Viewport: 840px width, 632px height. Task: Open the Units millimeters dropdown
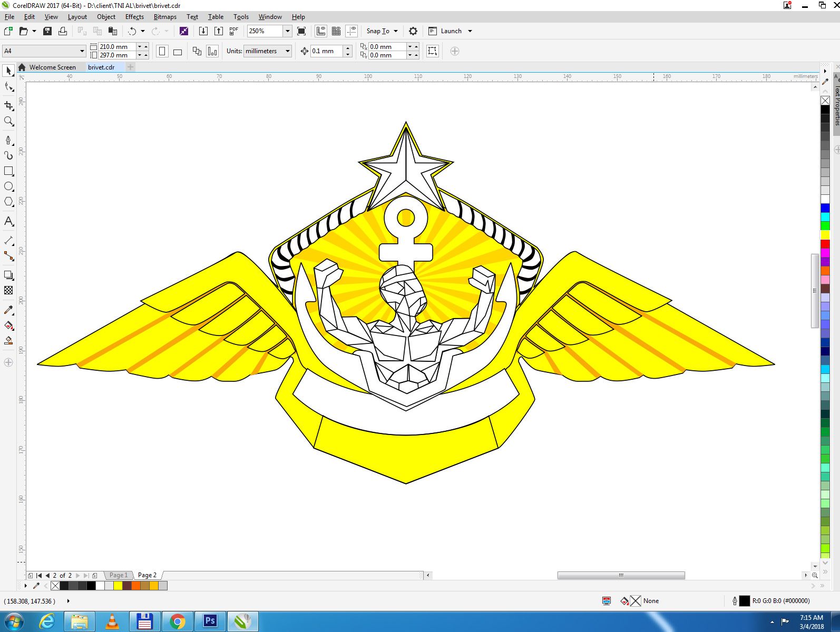coord(288,51)
